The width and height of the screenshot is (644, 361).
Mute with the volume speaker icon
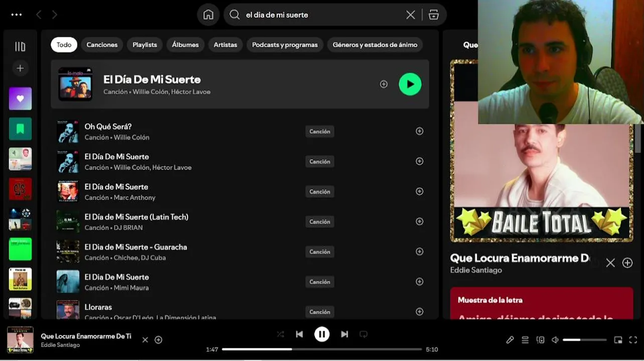coord(555,340)
